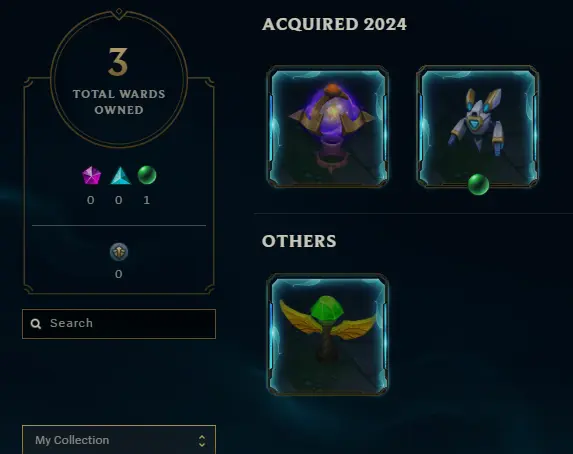The width and height of the screenshot is (573, 454).
Task: Click the Others section heading
Action: click(299, 241)
